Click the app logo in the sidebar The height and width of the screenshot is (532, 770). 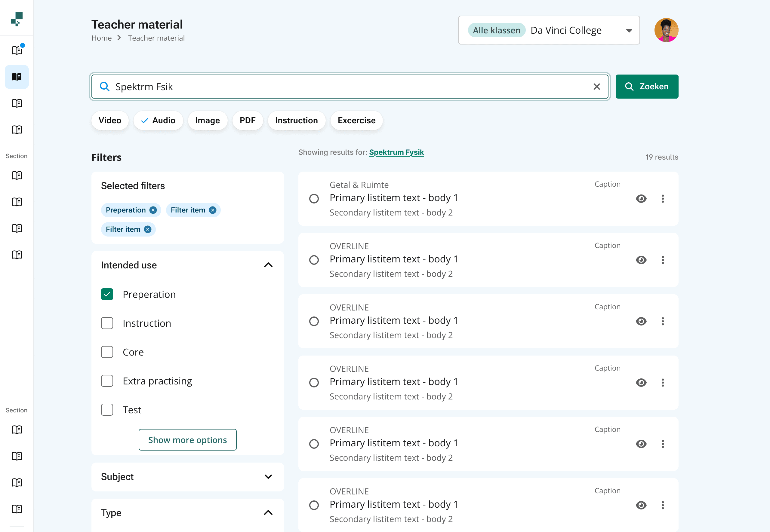click(17, 19)
